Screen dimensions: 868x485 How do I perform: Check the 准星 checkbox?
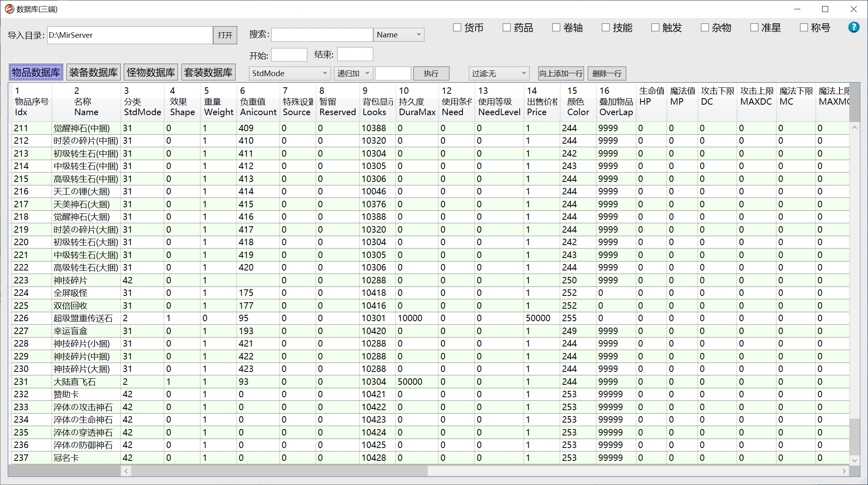(x=754, y=27)
